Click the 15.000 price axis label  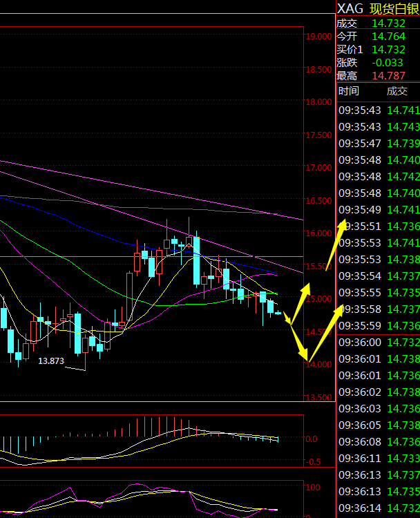(318, 299)
